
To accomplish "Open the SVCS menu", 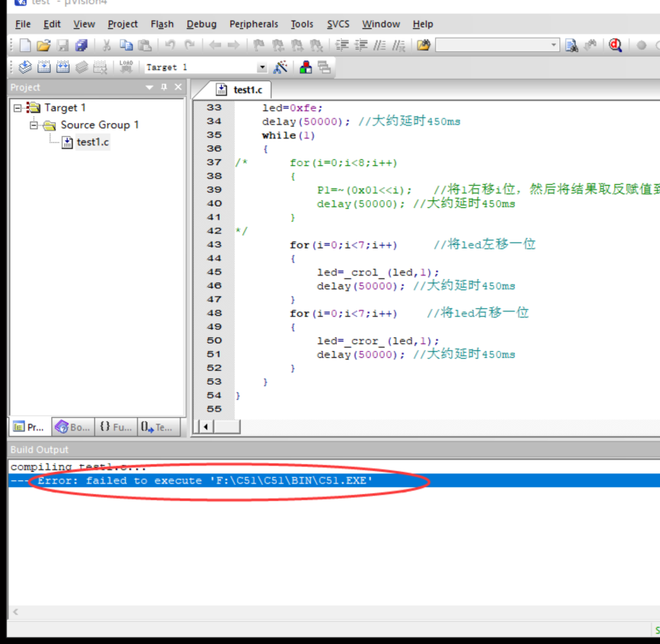I will tap(338, 24).
